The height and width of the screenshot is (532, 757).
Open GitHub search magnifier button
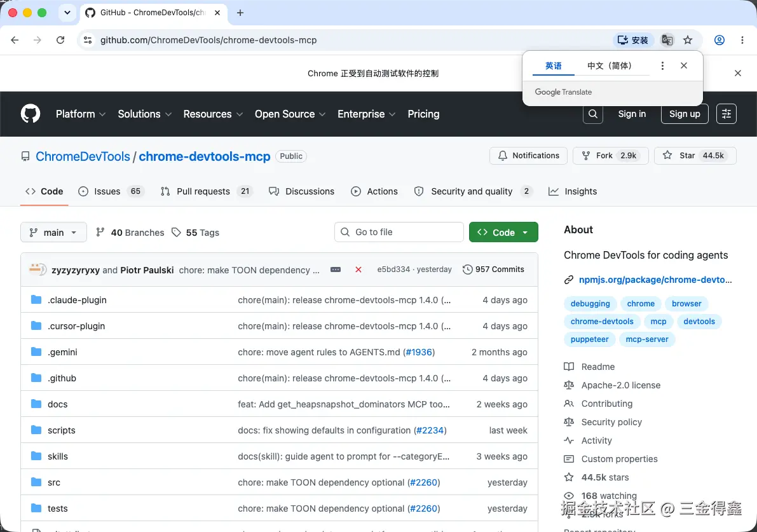(x=593, y=114)
